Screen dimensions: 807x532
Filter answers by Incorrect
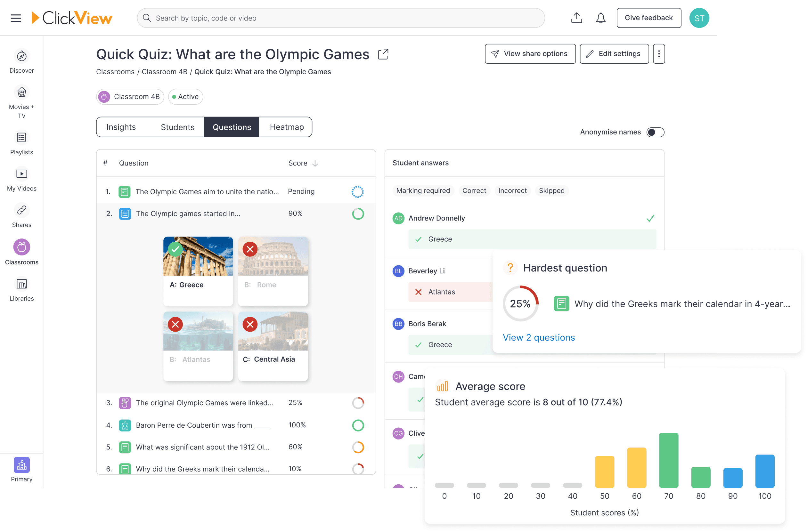point(512,191)
